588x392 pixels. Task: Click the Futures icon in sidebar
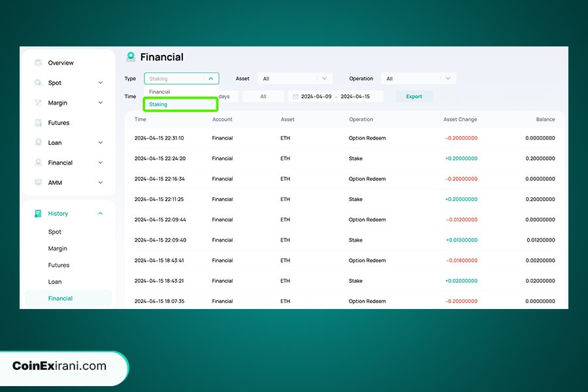[x=39, y=123]
